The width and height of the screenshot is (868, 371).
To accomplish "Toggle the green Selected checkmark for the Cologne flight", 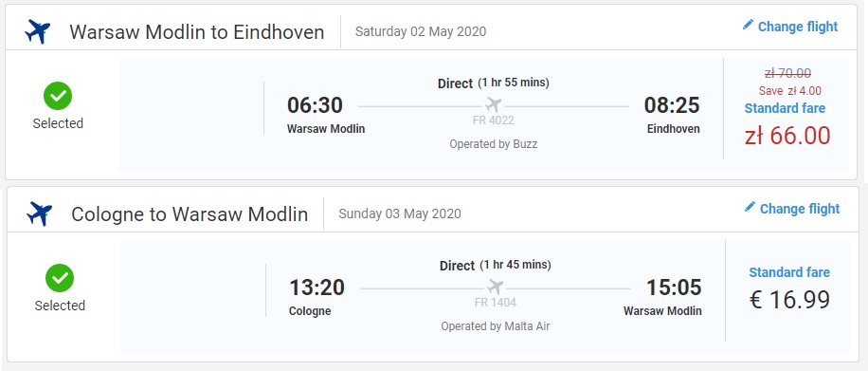I will point(60,278).
